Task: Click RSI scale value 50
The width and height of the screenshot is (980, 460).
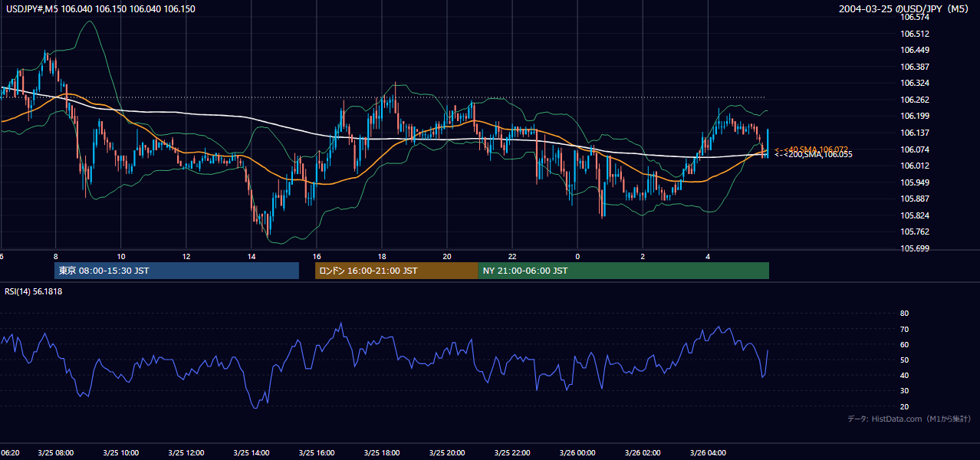Action: [904, 360]
